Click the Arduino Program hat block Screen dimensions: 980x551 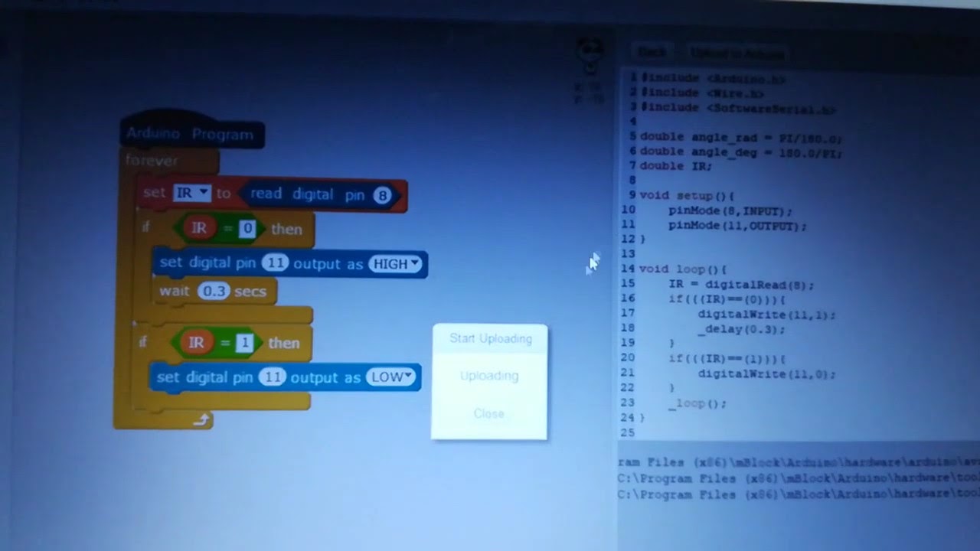click(x=191, y=132)
